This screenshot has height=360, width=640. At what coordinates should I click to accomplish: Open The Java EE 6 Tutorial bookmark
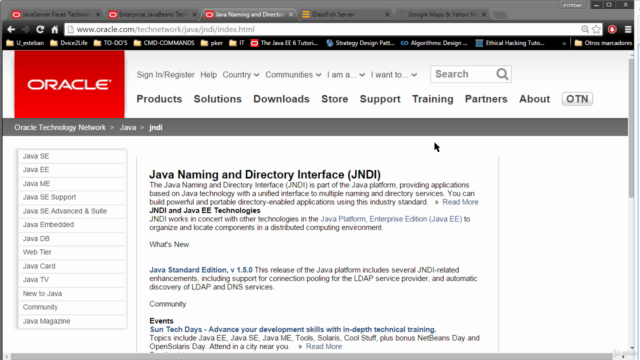[x=284, y=43]
